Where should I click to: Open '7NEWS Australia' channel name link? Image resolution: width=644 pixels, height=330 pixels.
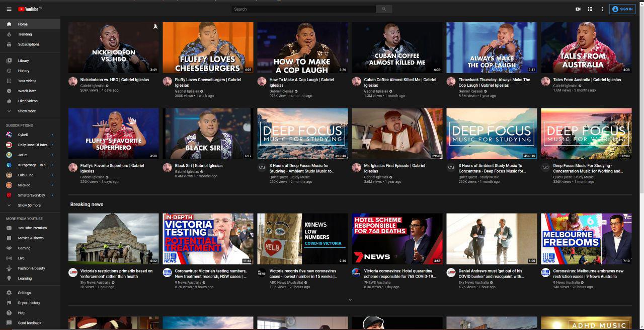point(377,282)
